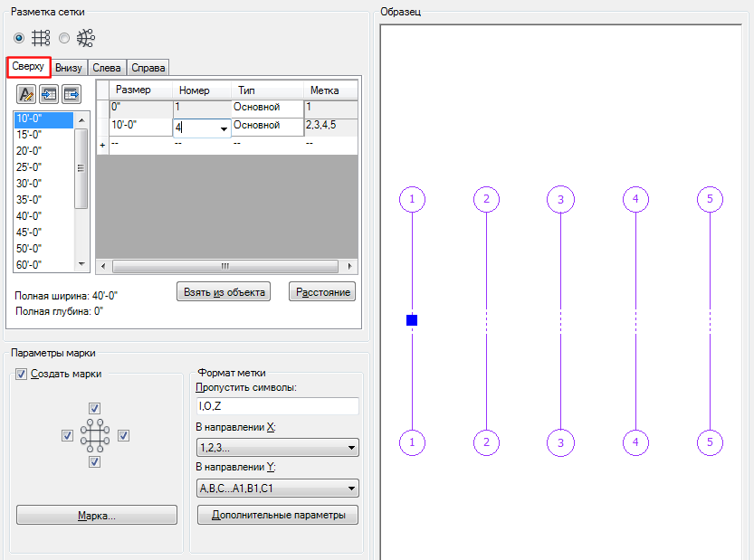Image resolution: width=754 pixels, height=560 pixels.
Task: Click the Взять из объекта button
Action: tap(224, 292)
